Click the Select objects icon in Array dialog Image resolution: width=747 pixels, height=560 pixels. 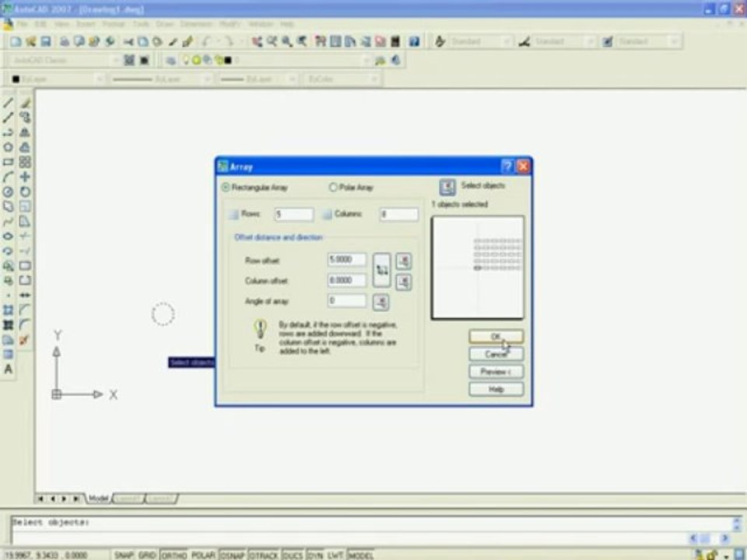(x=447, y=187)
